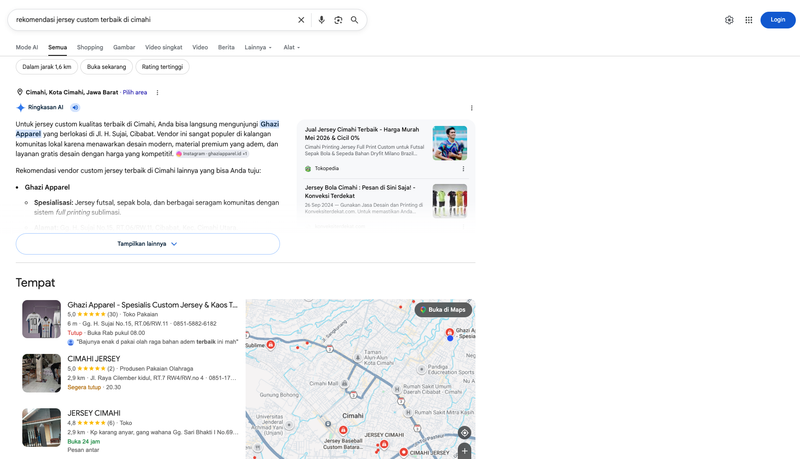800x459 pixels.
Task: Click the Tokopedia result's player thumbnail
Action: pyautogui.click(x=450, y=143)
